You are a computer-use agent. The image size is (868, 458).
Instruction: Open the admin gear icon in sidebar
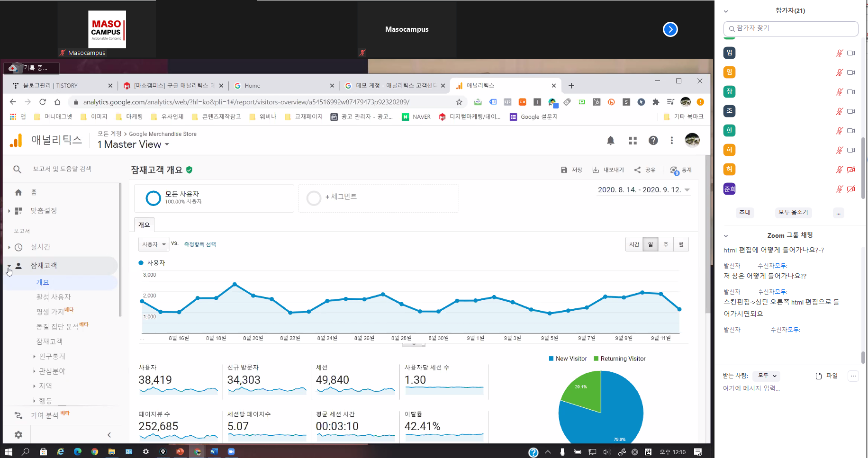pyautogui.click(x=18, y=434)
